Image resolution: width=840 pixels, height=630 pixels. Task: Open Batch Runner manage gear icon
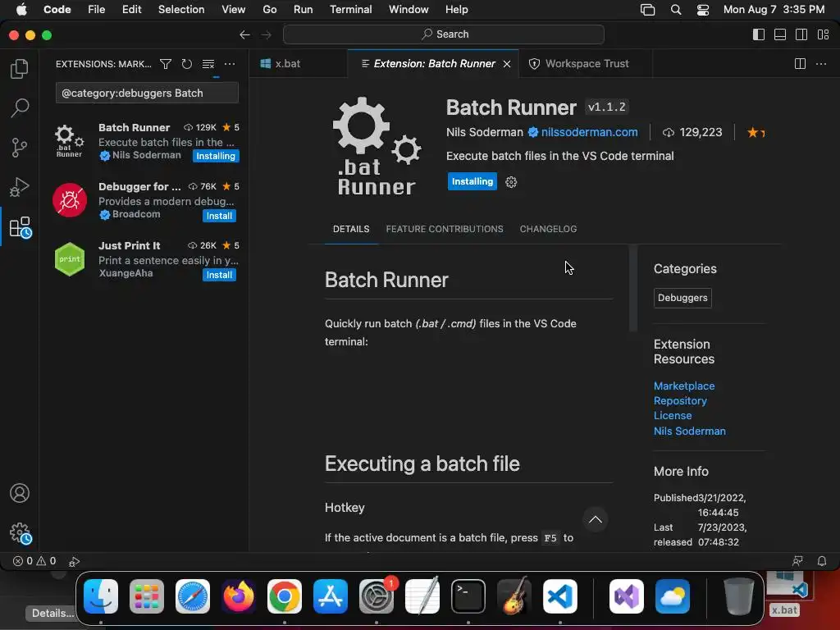[511, 182]
